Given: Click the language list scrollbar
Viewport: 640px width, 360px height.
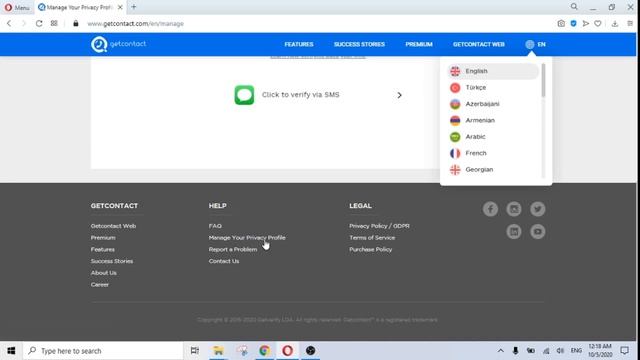Looking at the screenshot, I should pyautogui.click(x=543, y=80).
